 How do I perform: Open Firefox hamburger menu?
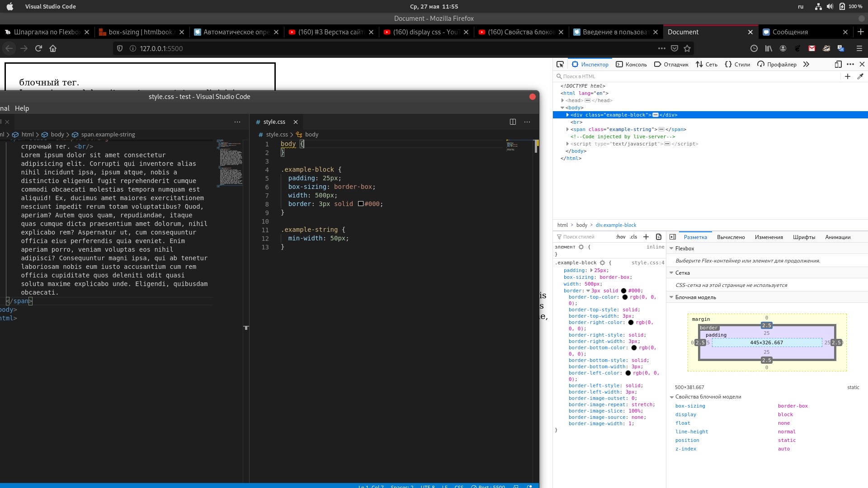pyautogui.click(x=859, y=48)
